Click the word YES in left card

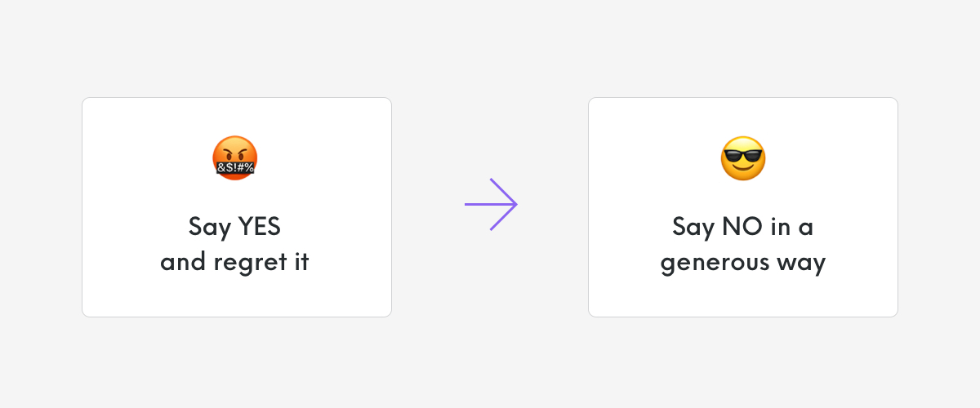click(259, 226)
